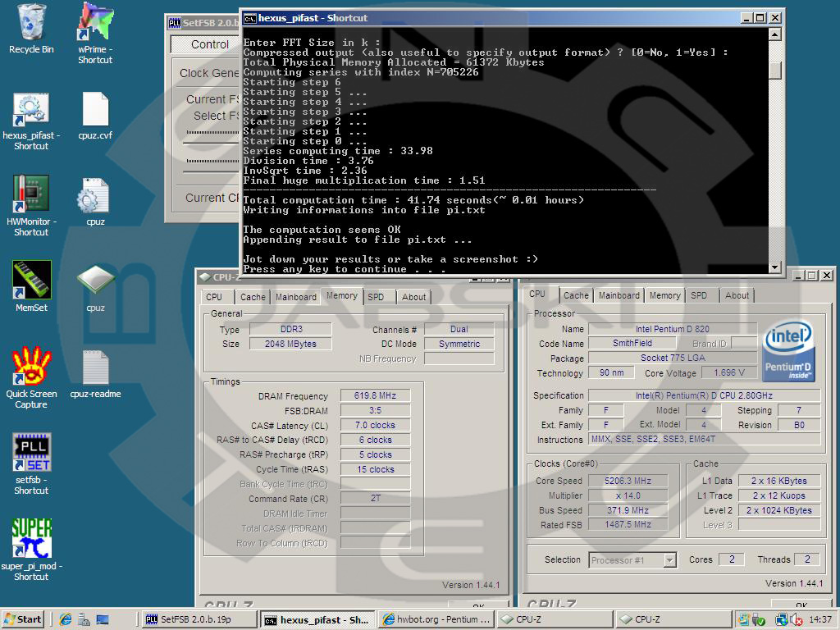
Task: Switch to SetFSB 2.0.b.19p taskbar button
Action: pos(200,619)
